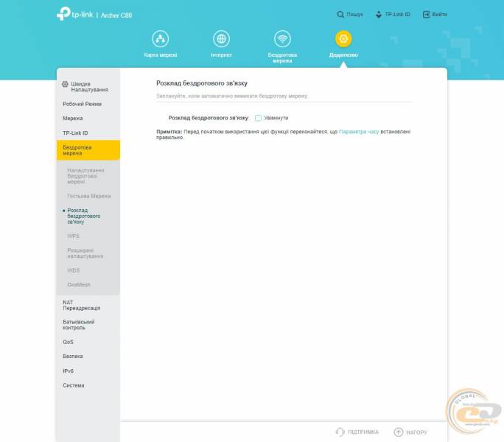Click the page heading Розклад бездротового зв'язку
504x442 pixels.
point(202,83)
